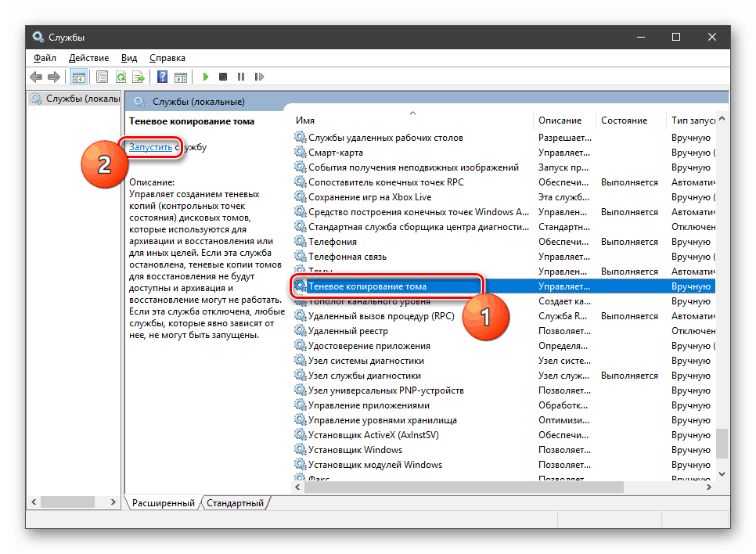This screenshot has width=756, height=554.
Task: Open the Действие menu
Action: (88, 57)
